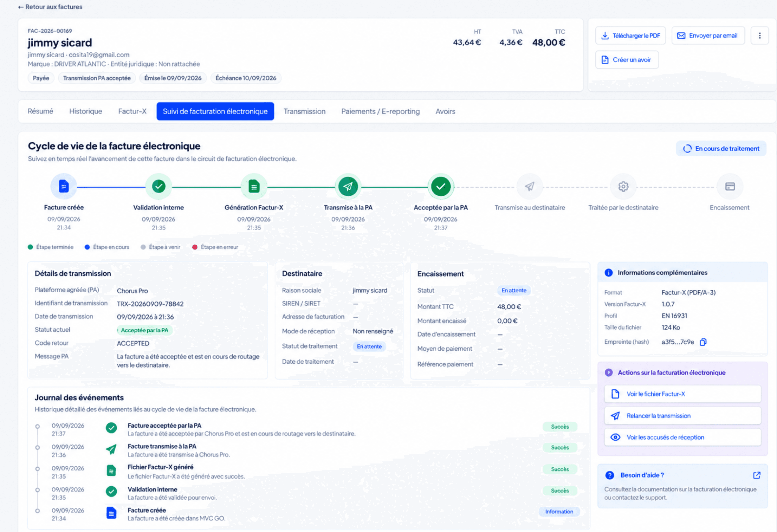Screen dimensions: 777x532
Task: Click the invoice number FAC-2026-00169
Action: coord(50,31)
